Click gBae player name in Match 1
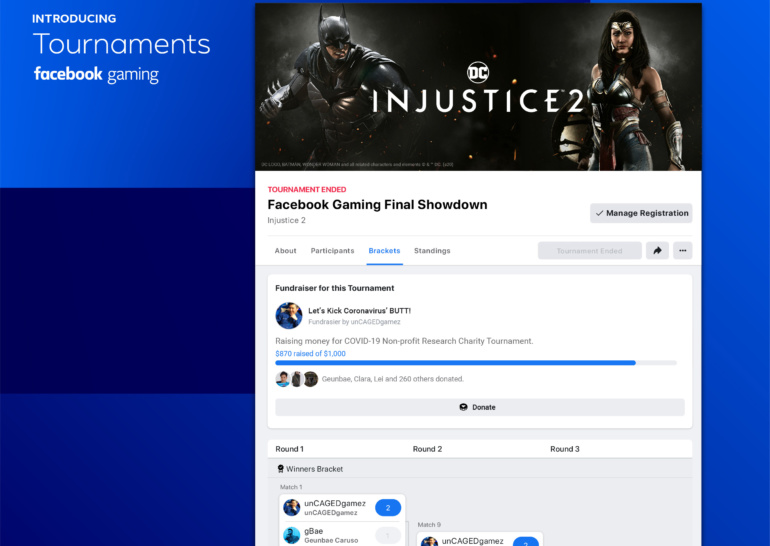Image resolution: width=770 pixels, height=546 pixels. coord(313,531)
